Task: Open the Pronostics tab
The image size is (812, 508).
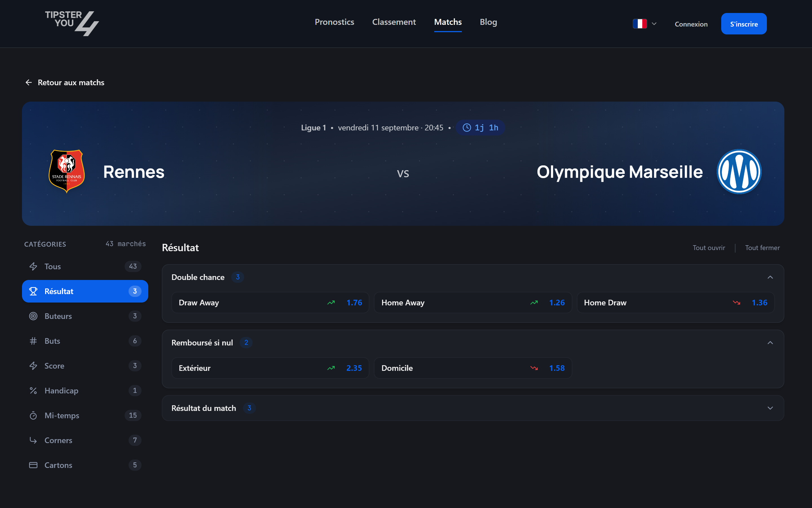Action: 334,22
